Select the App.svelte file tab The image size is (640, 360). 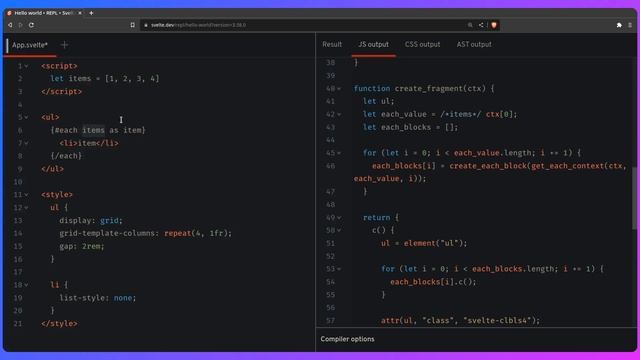coord(30,45)
